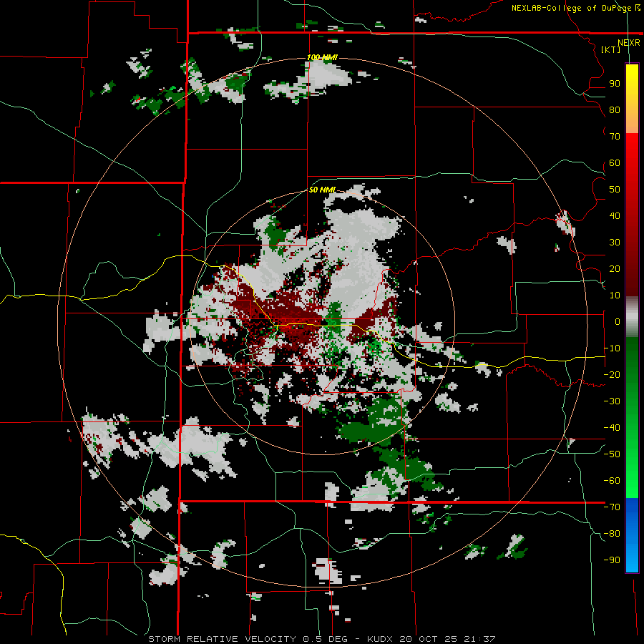Click the -20 value on velocity scale
The width and height of the screenshot is (644, 644).
click(612, 375)
